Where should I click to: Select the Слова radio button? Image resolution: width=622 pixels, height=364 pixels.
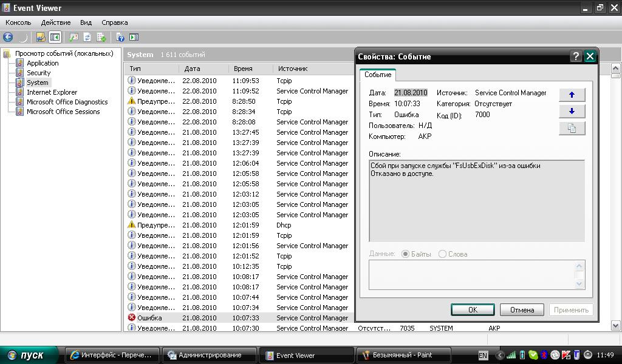[x=442, y=254]
